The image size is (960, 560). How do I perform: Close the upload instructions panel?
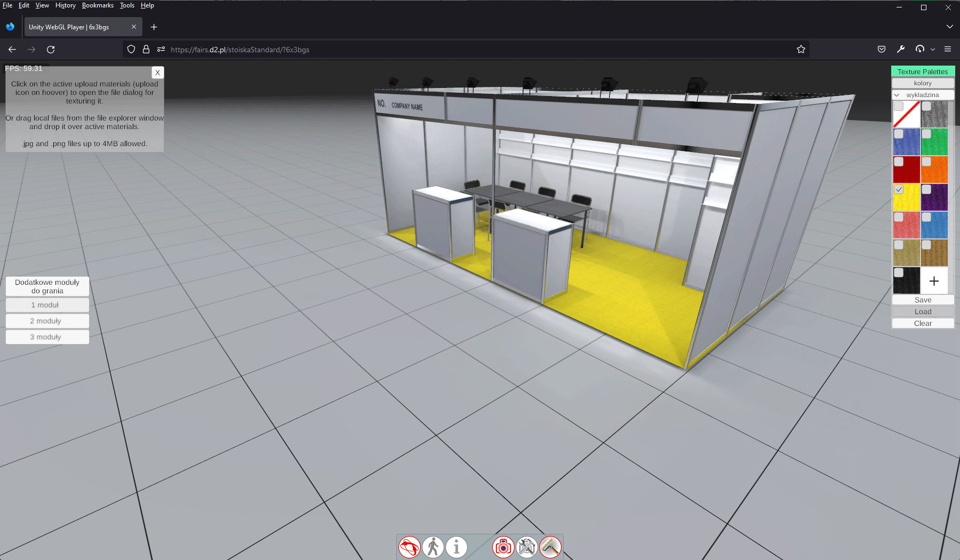[157, 73]
